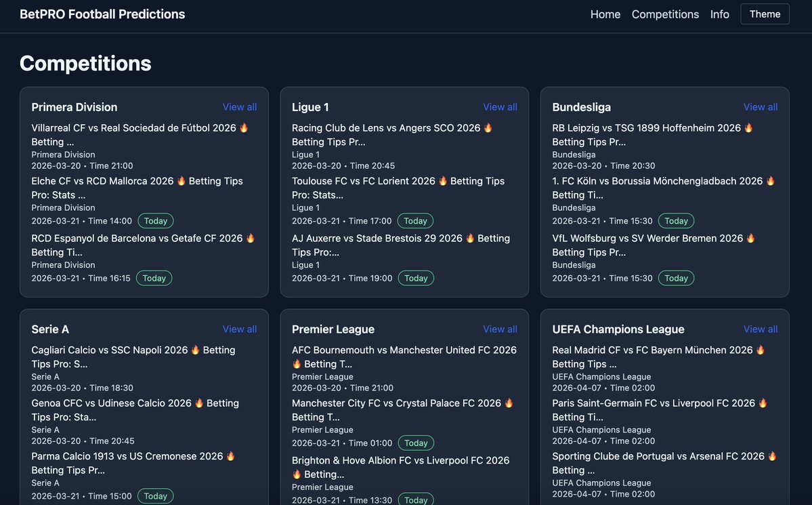Open Toulouse FC vs FC Lorient prediction

[398, 188]
